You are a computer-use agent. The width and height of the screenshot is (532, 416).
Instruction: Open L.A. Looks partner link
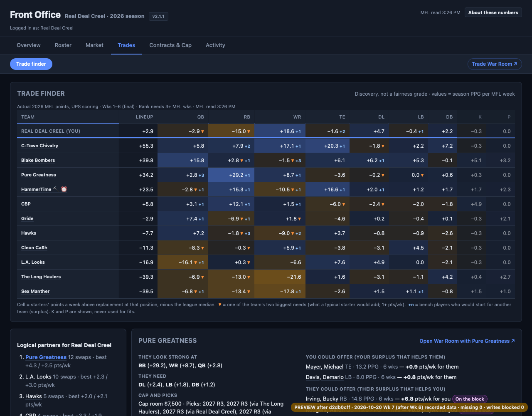pyautogui.click(x=38, y=377)
